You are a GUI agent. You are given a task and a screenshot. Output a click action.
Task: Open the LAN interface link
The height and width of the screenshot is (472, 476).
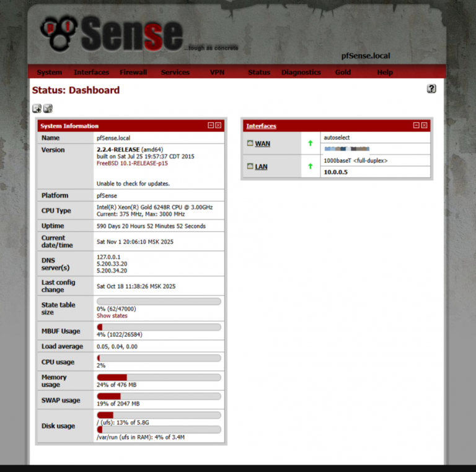261,167
